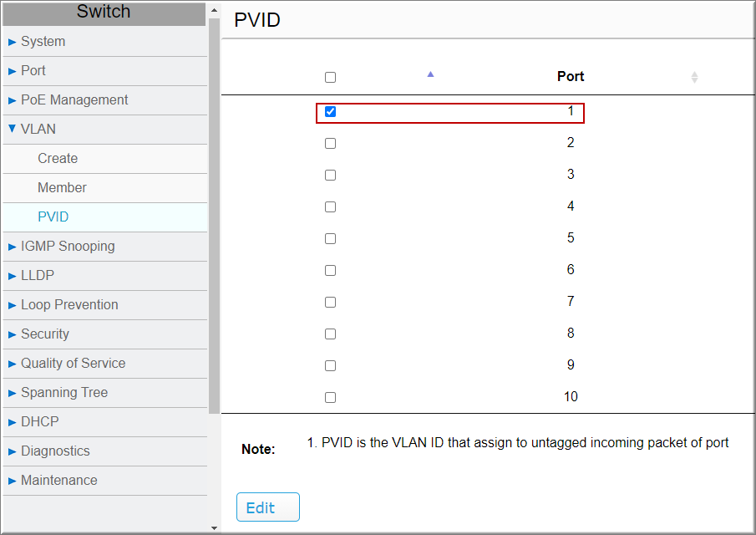Expand the DHCP section arrow
The width and height of the screenshot is (756, 535).
coord(12,423)
